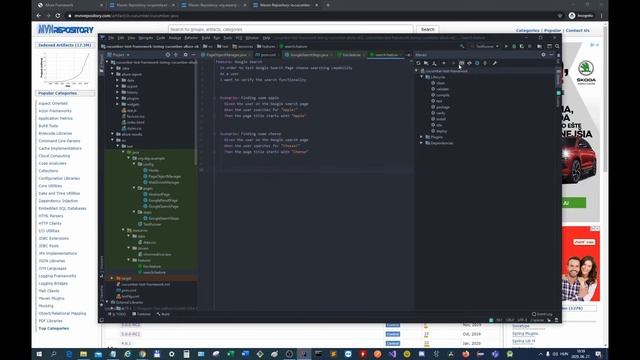
Task: Reload the browser page
Action: 58,16
